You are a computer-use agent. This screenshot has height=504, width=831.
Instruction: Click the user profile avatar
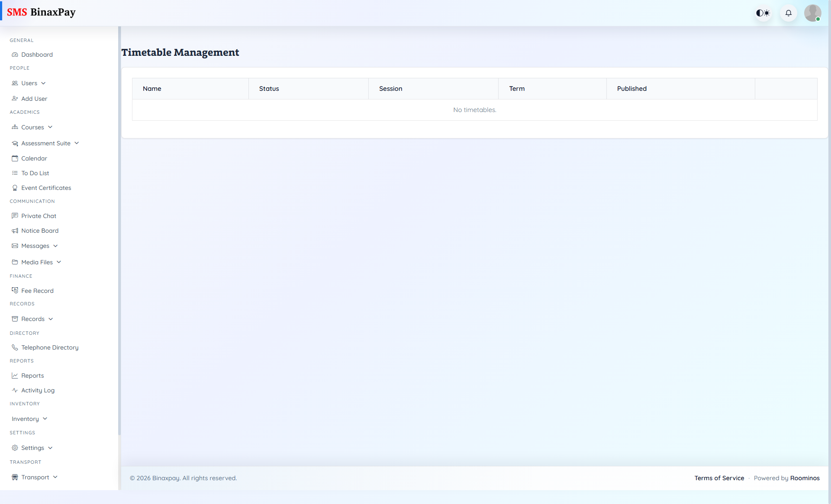tap(813, 13)
